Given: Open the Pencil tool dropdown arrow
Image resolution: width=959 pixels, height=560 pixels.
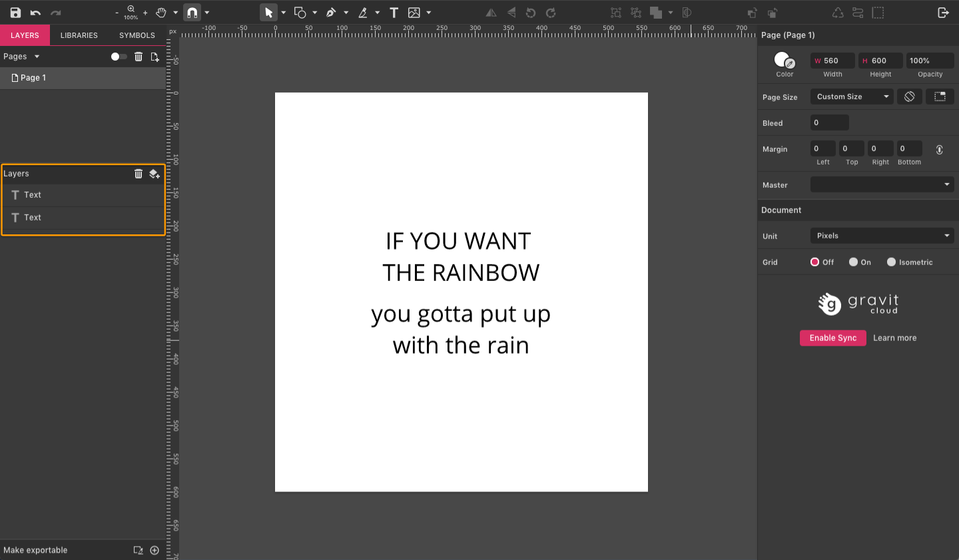Looking at the screenshot, I should (x=378, y=13).
